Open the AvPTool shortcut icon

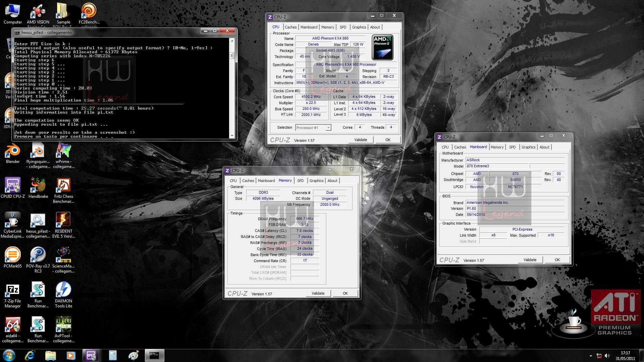click(63, 329)
